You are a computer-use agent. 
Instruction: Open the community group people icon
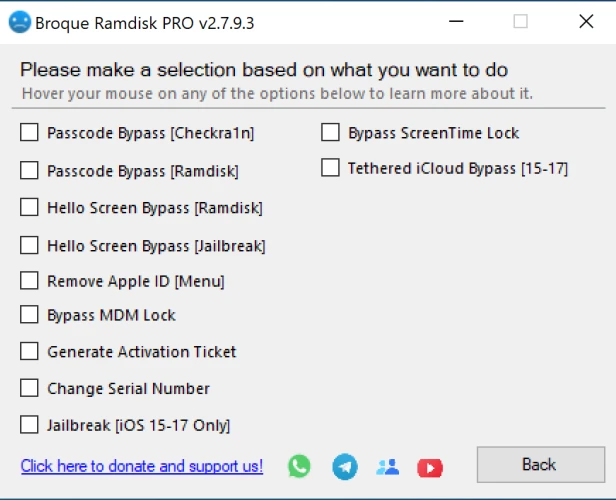point(388,467)
